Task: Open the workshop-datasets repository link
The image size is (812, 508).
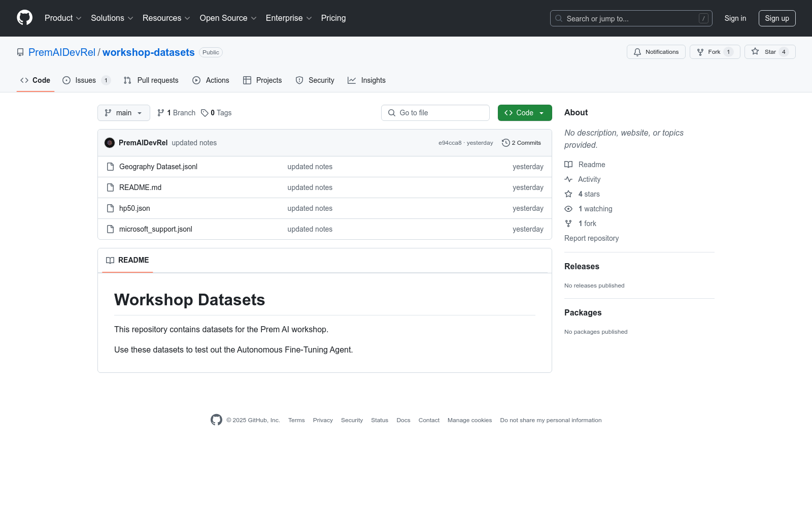Action: pos(149,52)
